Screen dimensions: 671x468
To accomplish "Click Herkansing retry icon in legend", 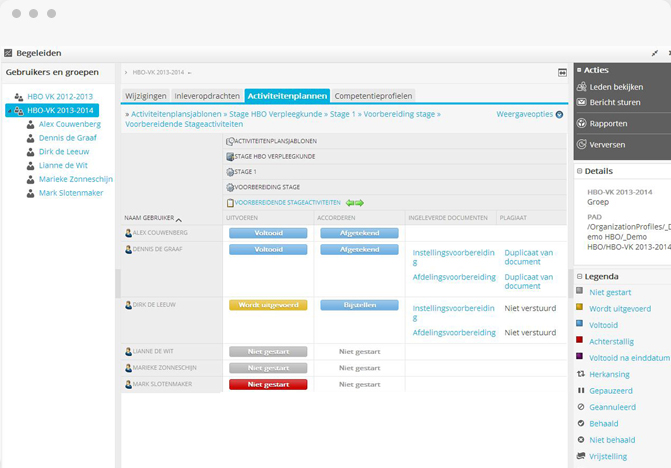I will [581, 374].
